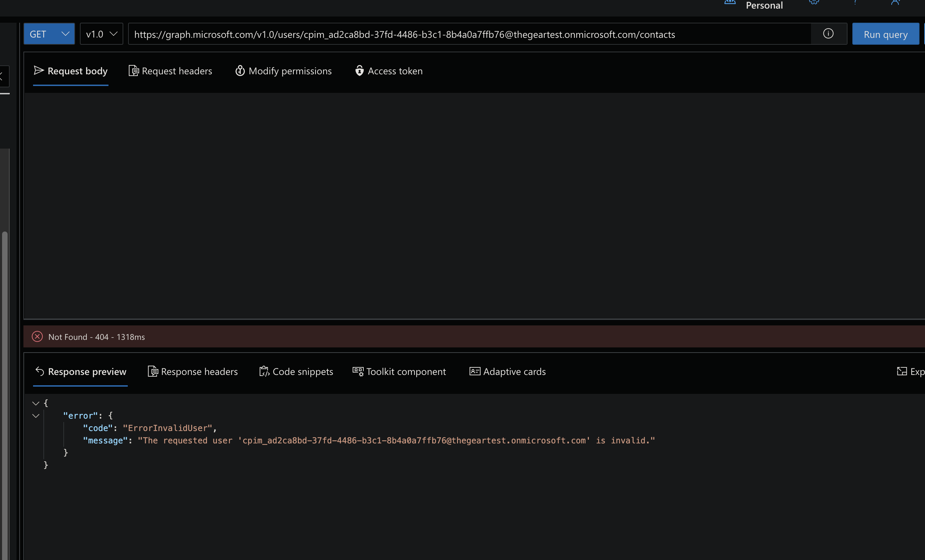This screenshot has height=560, width=925.
Task: Click the error icon in the Not Found banner
Action: coord(37,336)
